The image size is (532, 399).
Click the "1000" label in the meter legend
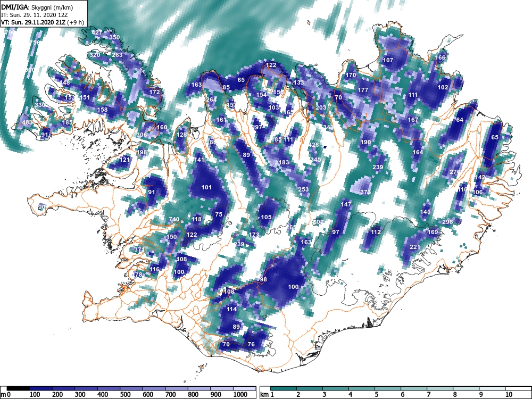pyautogui.click(x=240, y=395)
